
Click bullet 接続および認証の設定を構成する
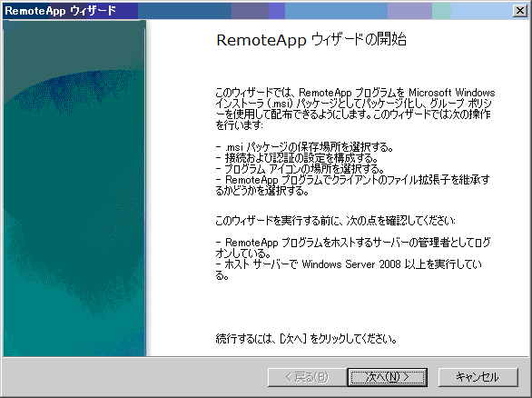click(297, 158)
